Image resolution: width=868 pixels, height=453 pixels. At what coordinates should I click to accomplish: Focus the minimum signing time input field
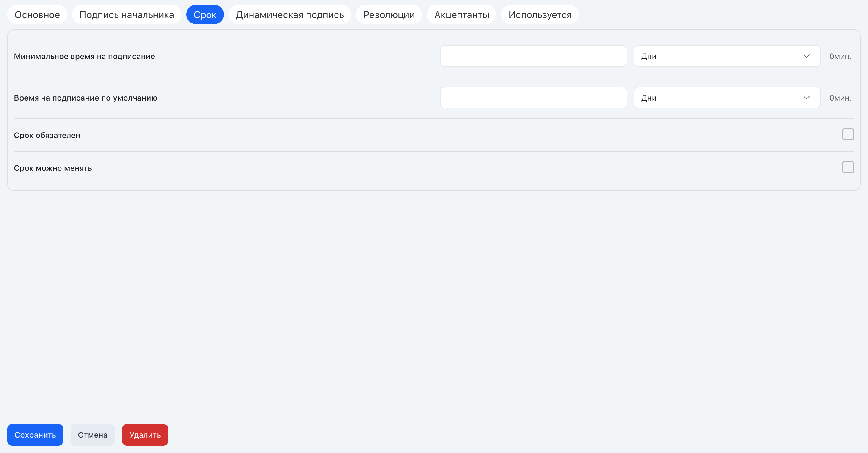coord(533,56)
